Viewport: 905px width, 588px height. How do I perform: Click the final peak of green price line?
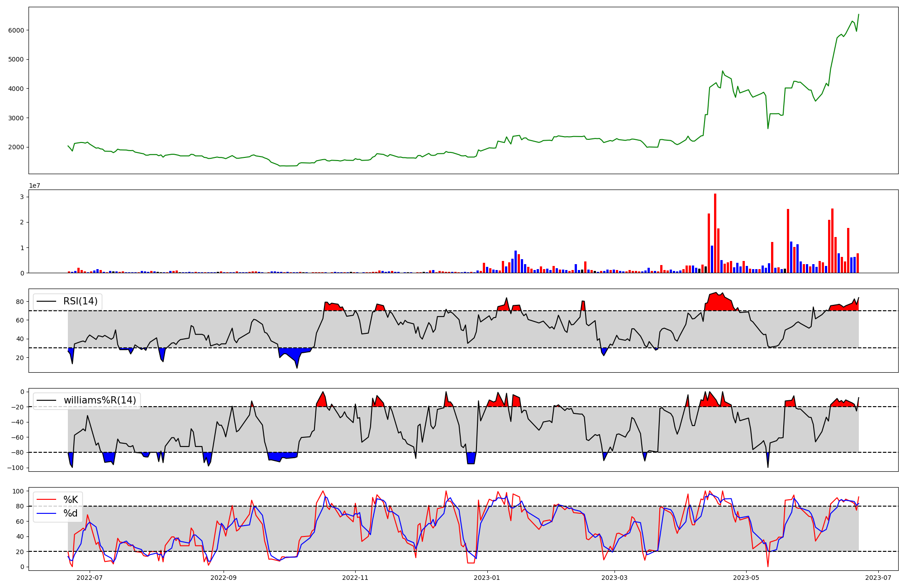[858, 14]
